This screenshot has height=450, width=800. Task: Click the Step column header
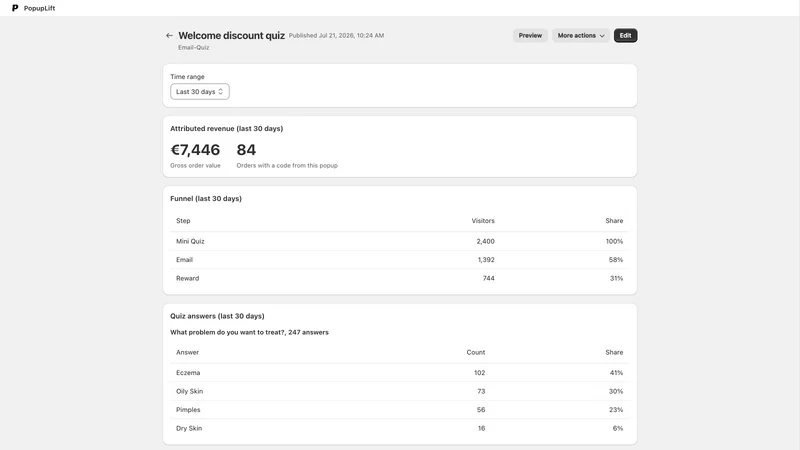pyautogui.click(x=183, y=221)
